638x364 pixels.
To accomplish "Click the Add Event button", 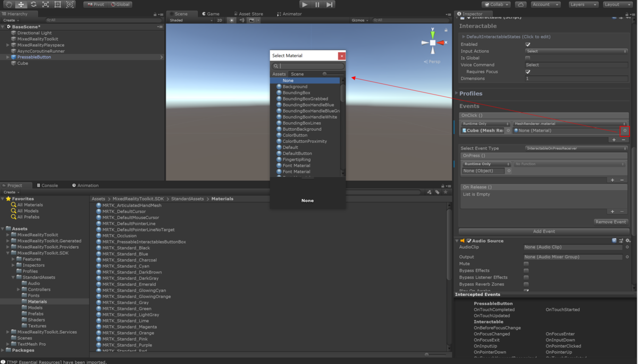I will 544,232.
